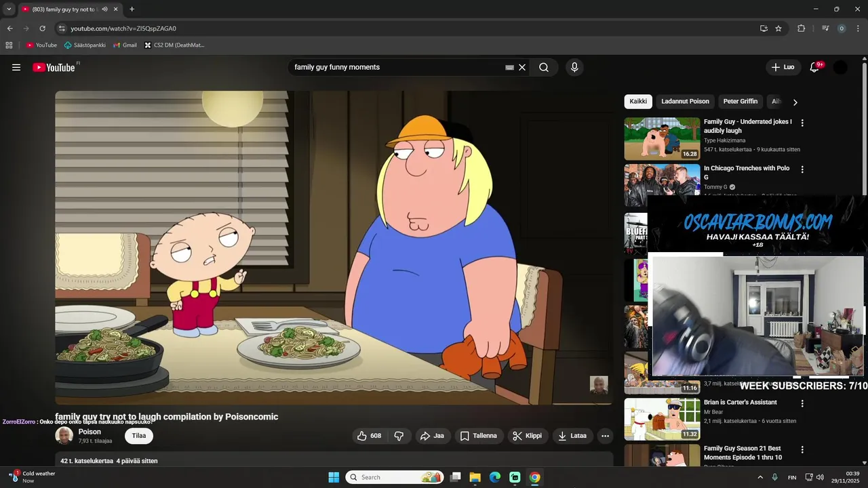This screenshot has width=868, height=488.
Task: Mute the tab using audio speaker icon
Action: click(104, 9)
